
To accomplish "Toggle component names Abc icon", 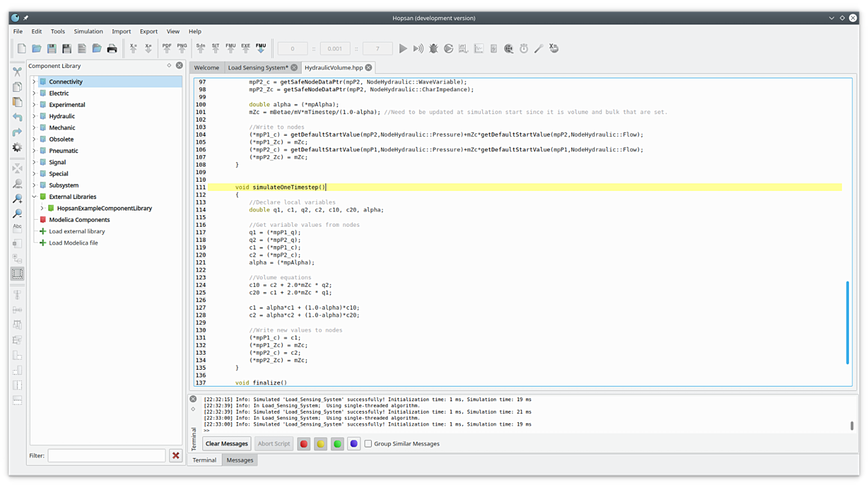I will click(17, 228).
